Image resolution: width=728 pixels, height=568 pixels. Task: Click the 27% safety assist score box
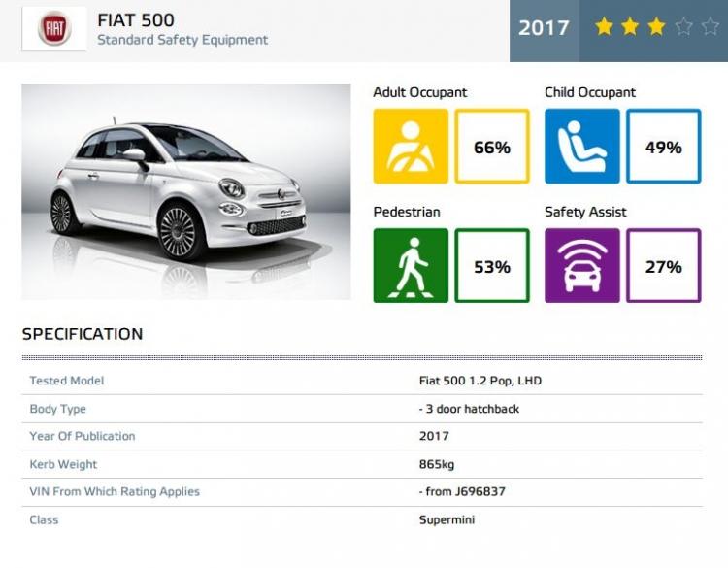click(x=664, y=266)
